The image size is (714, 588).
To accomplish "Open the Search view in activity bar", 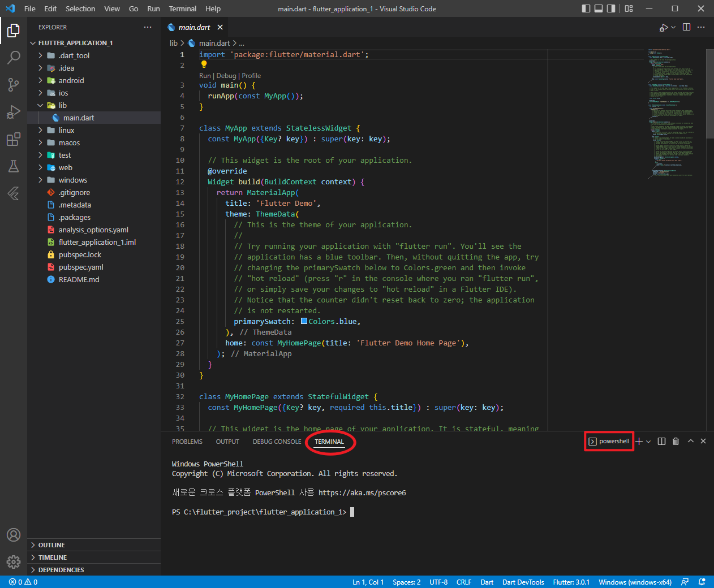I will click(14, 57).
